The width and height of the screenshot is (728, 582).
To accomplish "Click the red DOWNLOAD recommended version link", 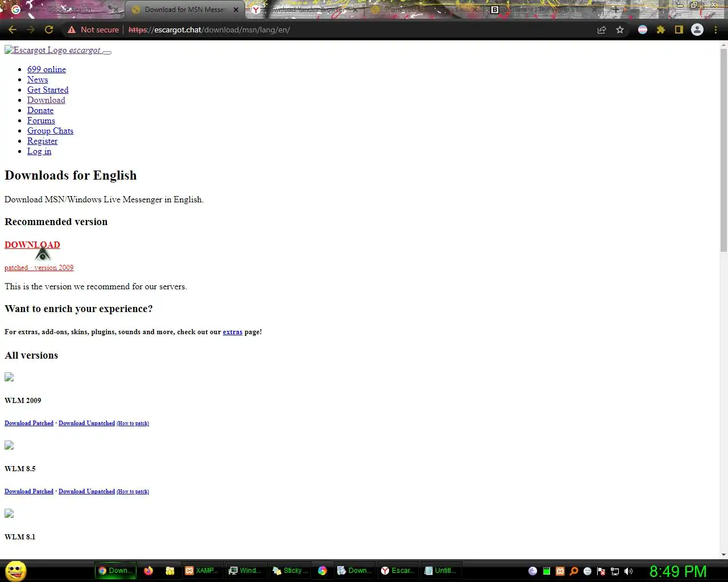I will click(x=32, y=245).
